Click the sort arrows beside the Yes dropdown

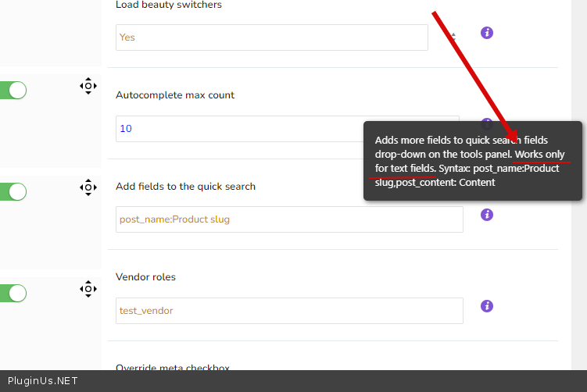(453, 37)
